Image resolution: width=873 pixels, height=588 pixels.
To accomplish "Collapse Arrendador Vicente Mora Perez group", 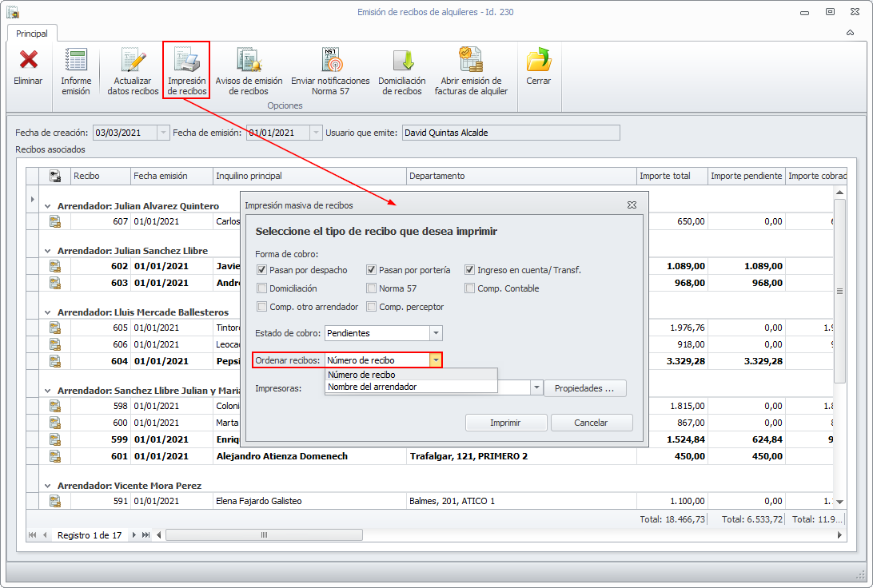I will pos(47,486).
